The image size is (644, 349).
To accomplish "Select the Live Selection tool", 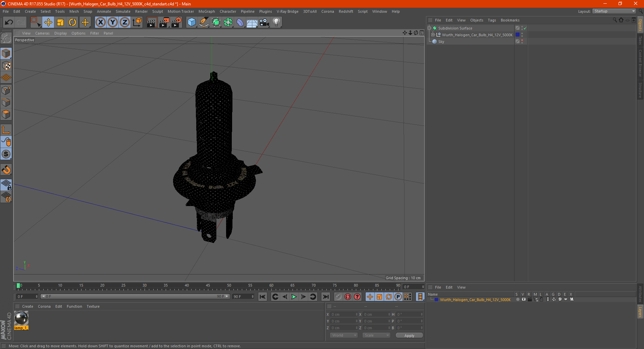I will pyautogui.click(x=35, y=22).
